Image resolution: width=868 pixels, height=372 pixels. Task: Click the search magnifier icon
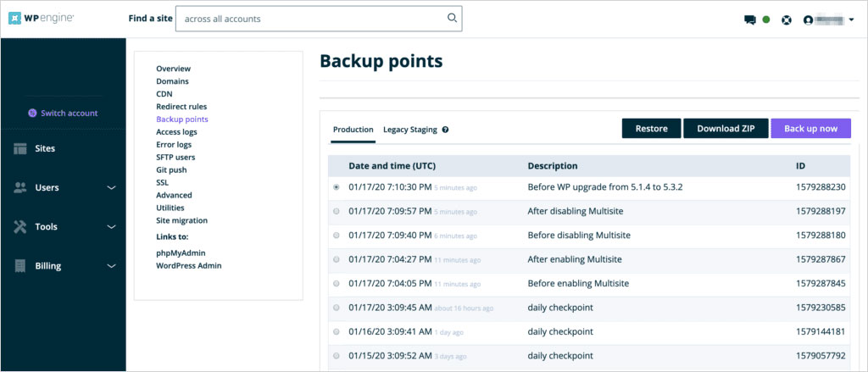(x=452, y=19)
